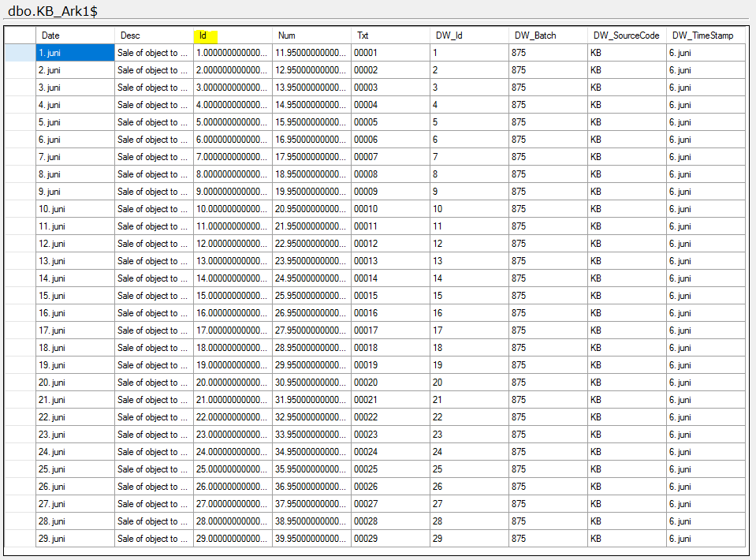Image resolution: width=756 pixels, height=560 pixels.
Task: Click the Txt cell '00018'
Action: (390, 348)
